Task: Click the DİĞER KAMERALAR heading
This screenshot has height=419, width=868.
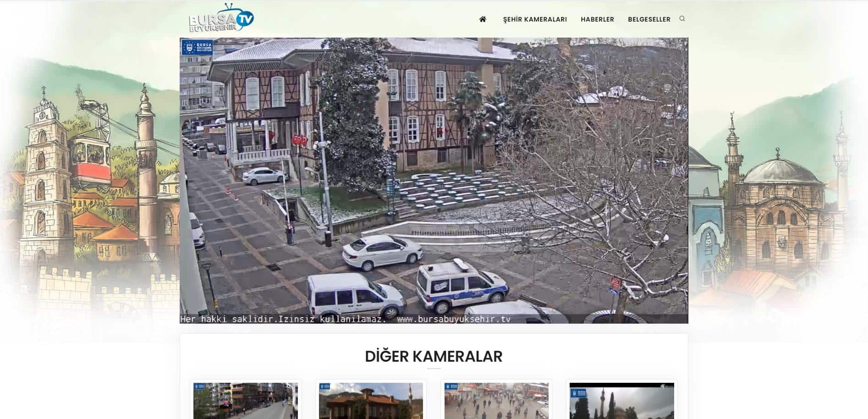Action: (434, 356)
